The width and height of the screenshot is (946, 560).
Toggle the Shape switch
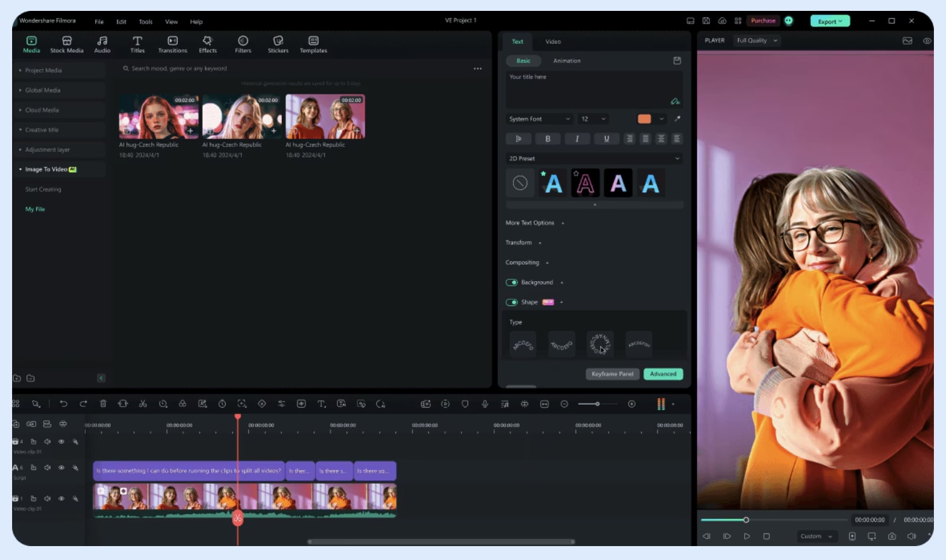point(512,302)
